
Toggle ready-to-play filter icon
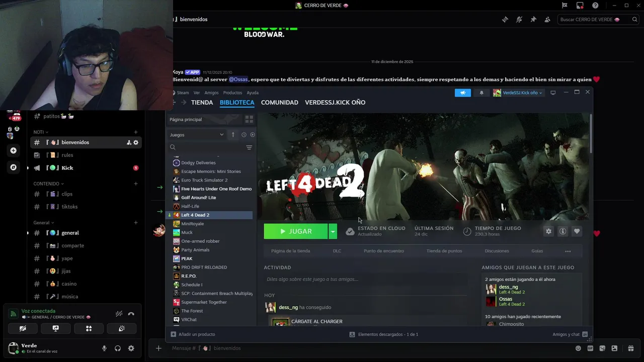[x=253, y=135]
